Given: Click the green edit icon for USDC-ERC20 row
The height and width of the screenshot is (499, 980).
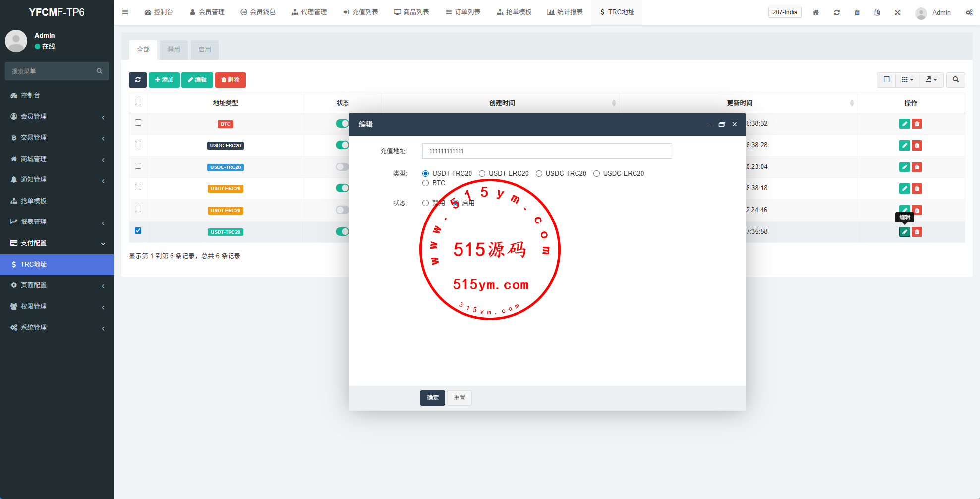Looking at the screenshot, I should (x=904, y=145).
